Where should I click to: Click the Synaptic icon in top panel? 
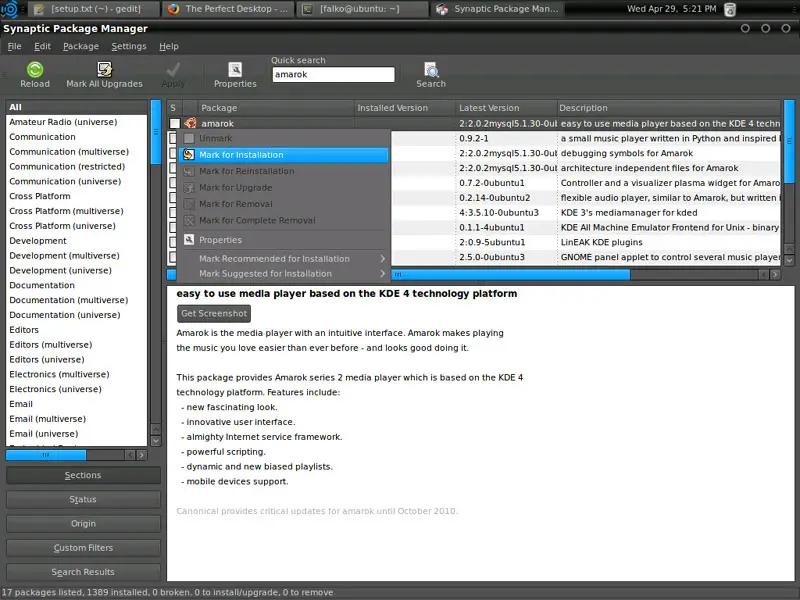(442, 9)
